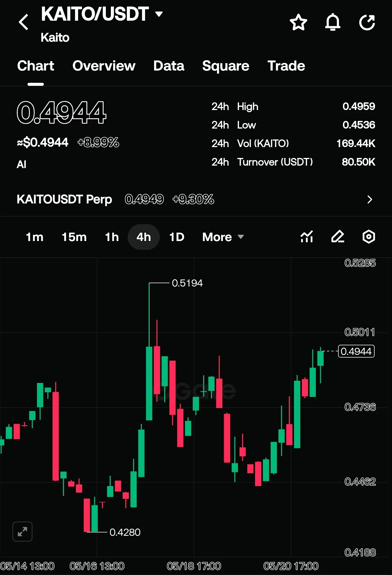
Task: Click the Perp price 0.4949
Action: (144, 199)
